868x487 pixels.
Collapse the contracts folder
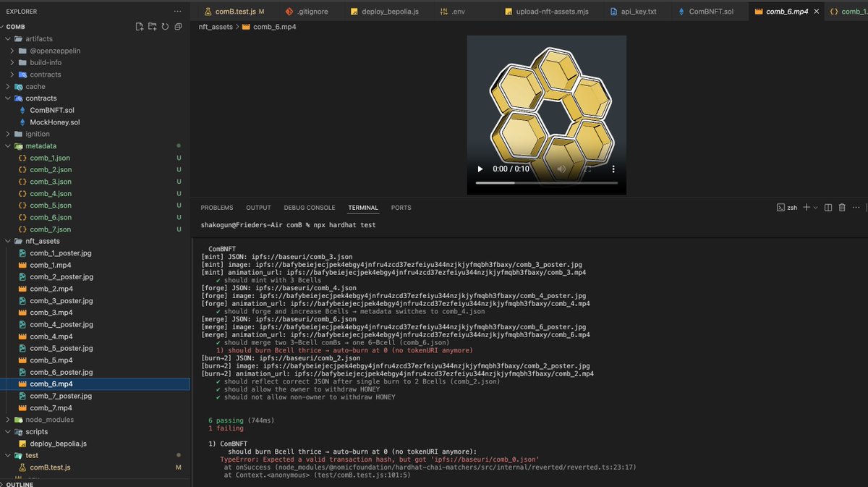tap(41, 98)
